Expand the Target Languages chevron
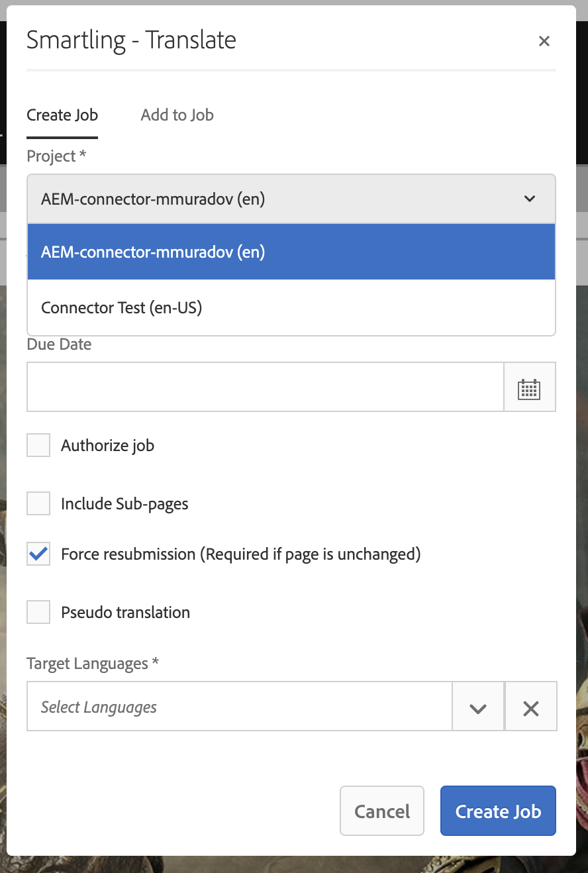Image resolution: width=588 pixels, height=873 pixels. point(477,707)
